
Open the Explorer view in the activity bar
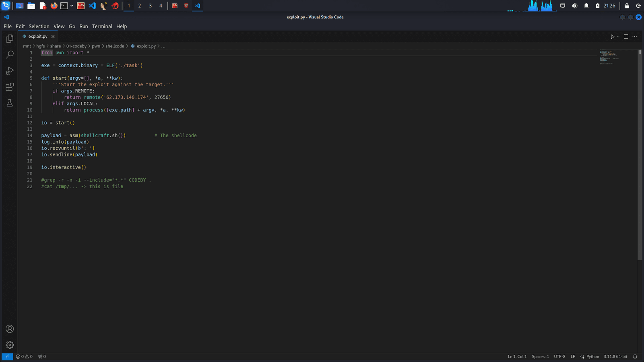coord(10,39)
